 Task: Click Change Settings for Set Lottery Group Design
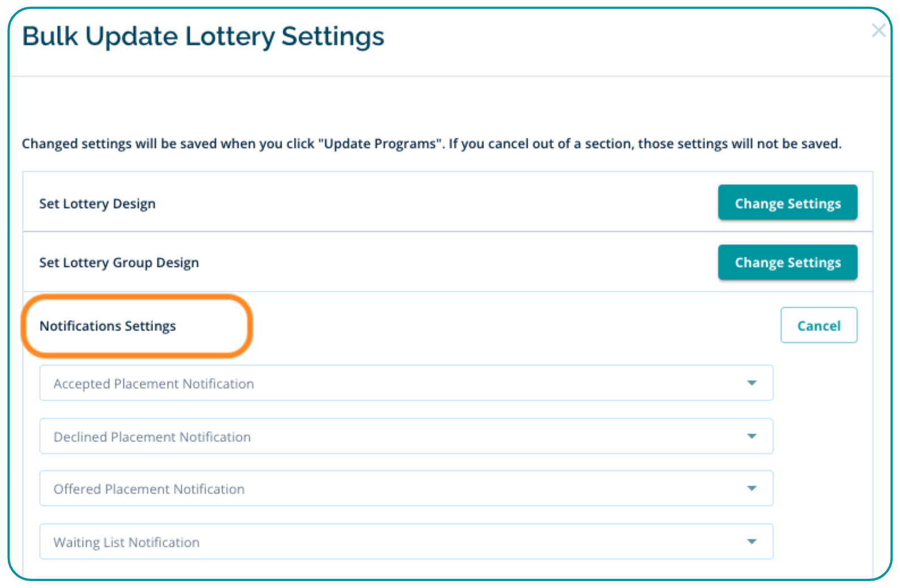(787, 262)
